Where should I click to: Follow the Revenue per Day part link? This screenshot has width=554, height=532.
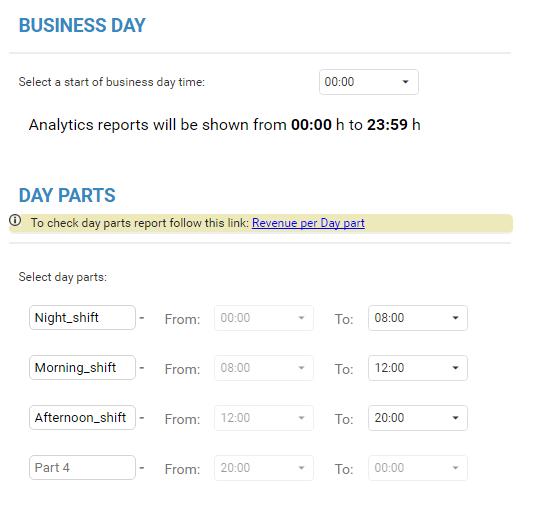[x=308, y=223]
